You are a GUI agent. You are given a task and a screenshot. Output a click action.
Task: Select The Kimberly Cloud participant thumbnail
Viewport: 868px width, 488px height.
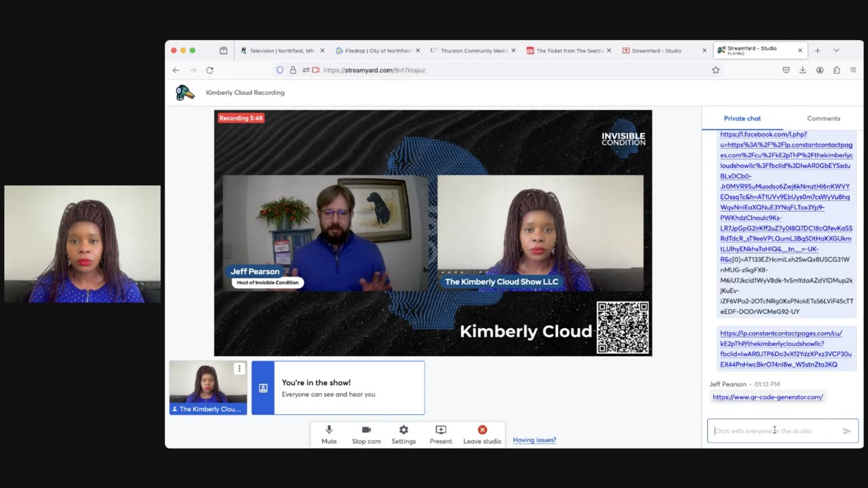pos(208,387)
